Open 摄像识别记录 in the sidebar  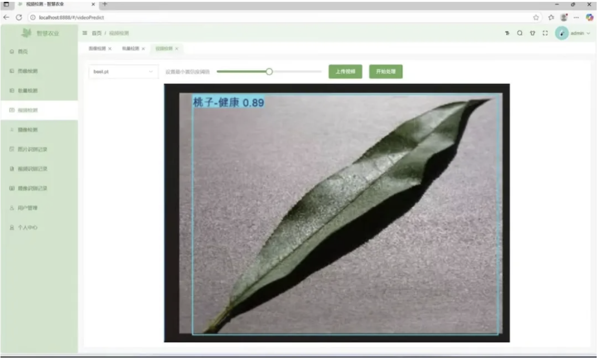point(39,188)
